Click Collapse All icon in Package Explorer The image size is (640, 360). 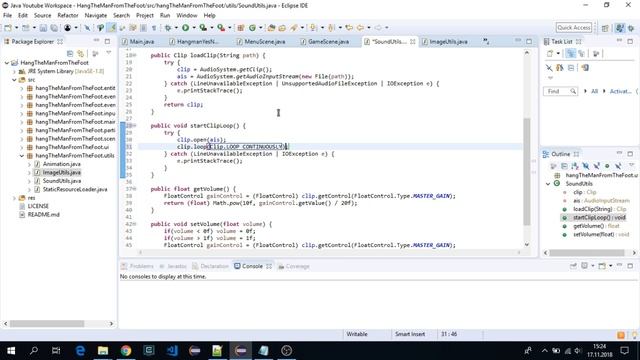point(70,53)
